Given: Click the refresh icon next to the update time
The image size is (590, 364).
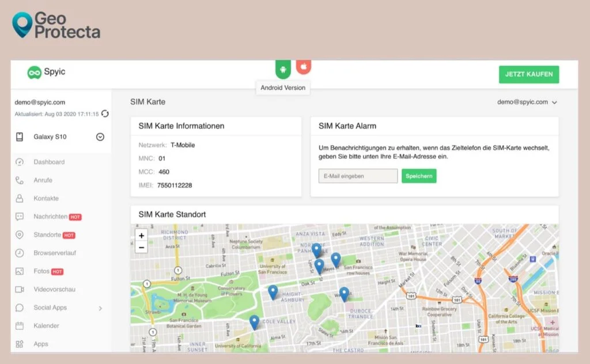Looking at the screenshot, I should click(x=105, y=113).
